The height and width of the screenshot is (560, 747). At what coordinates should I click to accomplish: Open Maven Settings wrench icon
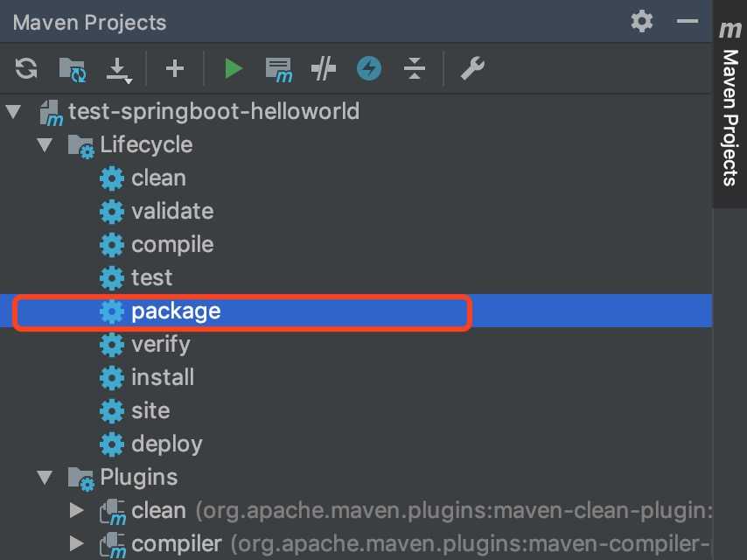[472, 68]
